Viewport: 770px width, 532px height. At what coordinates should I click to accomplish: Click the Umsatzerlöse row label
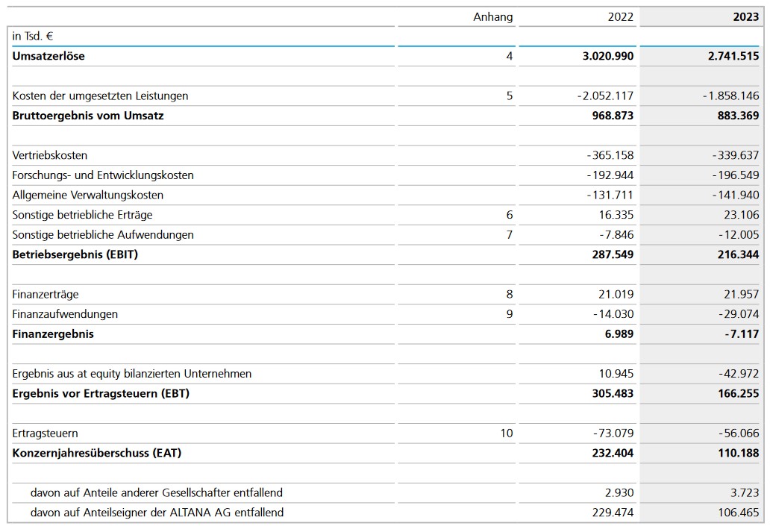(x=48, y=56)
